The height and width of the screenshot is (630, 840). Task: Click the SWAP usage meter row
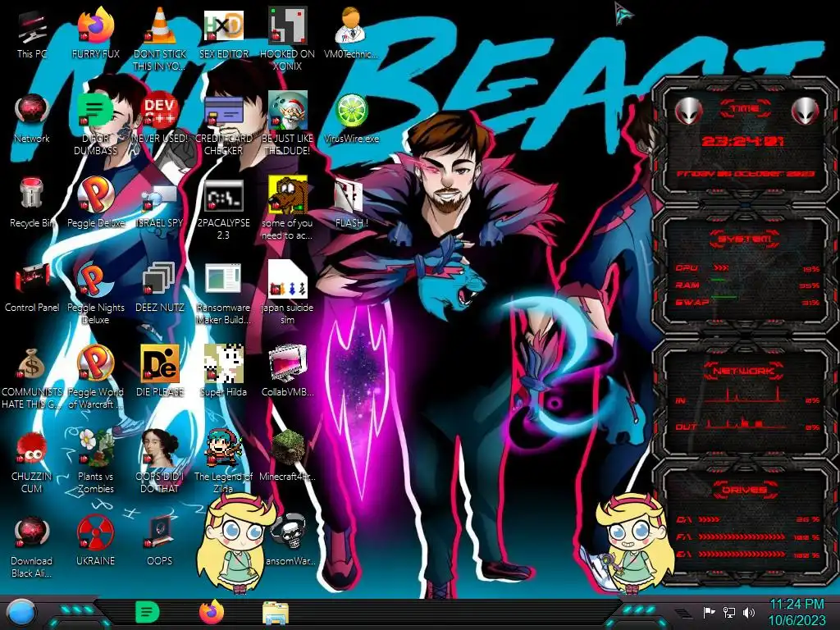tap(746, 302)
